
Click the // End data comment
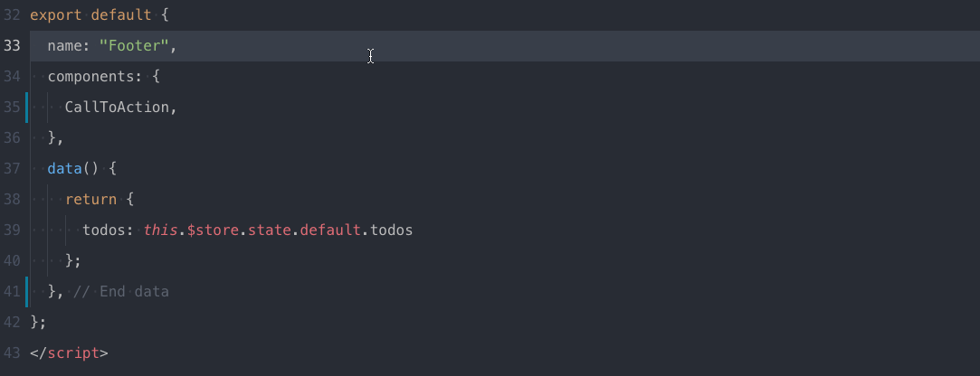[x=121, y=292]
